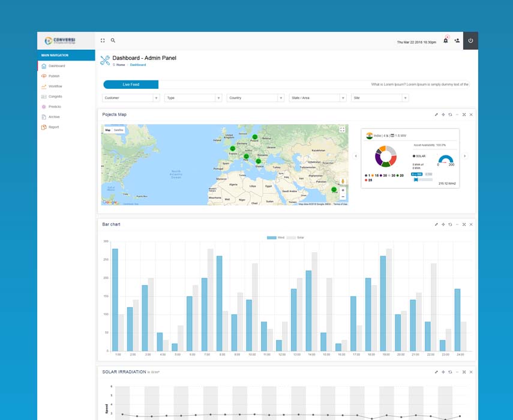Open the Customer dropdown
The height and width of the screenshot is (420, 513).
click(131, 98)
